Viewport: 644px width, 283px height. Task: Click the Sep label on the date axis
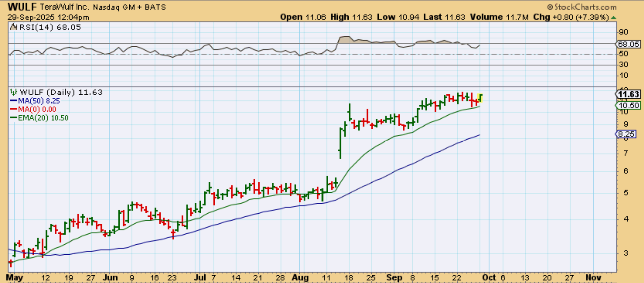394,278
